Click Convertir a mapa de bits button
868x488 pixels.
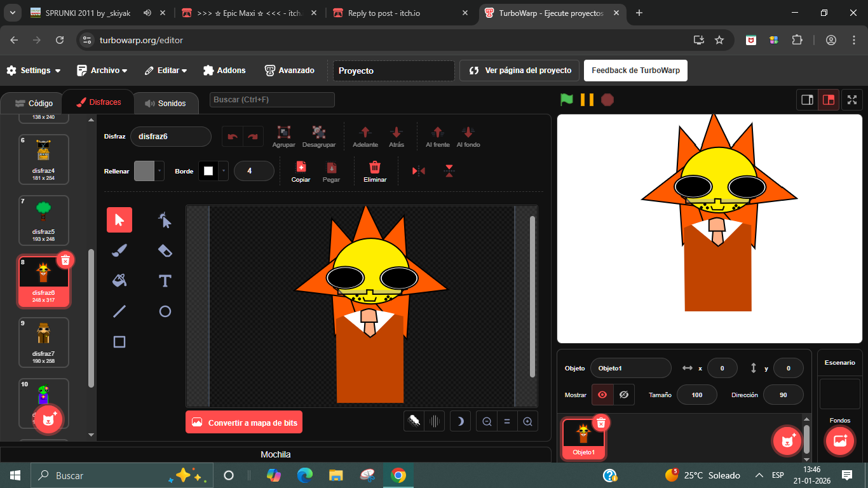(x=244, y=423)
